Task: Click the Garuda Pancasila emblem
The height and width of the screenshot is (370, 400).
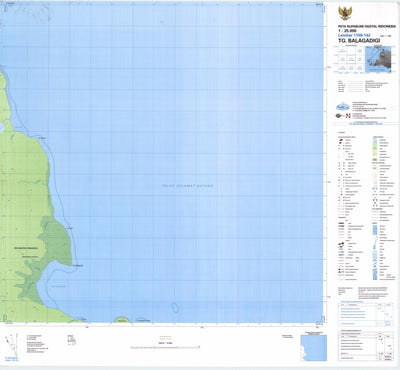Action: click(345, 13)
